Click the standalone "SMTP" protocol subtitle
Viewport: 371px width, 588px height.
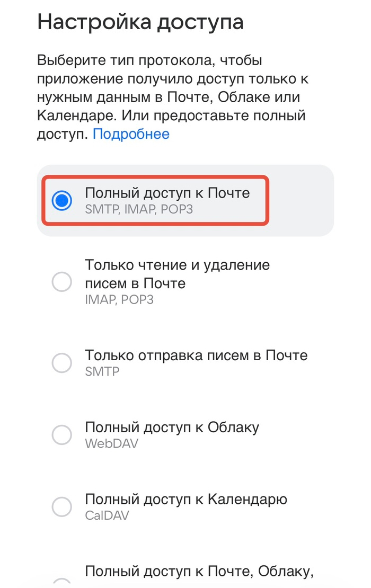tap(102, 371)
